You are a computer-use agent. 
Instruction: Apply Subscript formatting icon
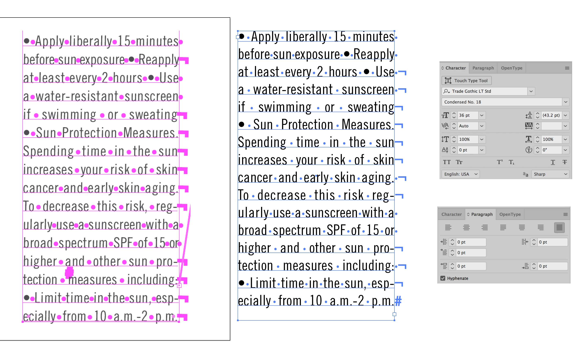(x=511, y=162)
